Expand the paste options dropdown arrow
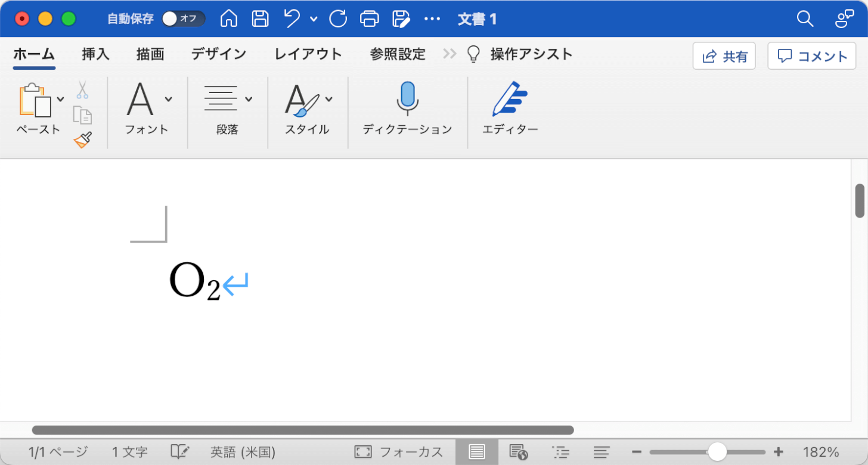This screenshot has width=868, height=465. coord(60,99)
